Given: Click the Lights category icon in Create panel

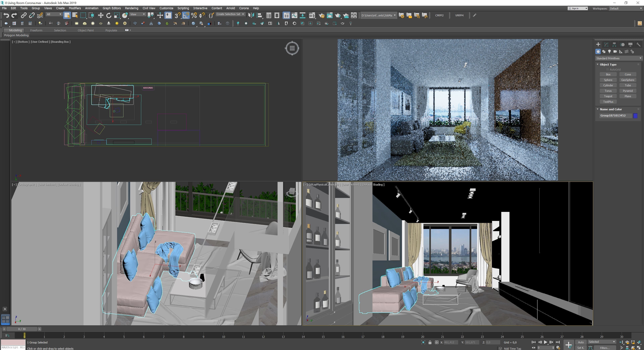Looking at the screenshot, I should 609,51.
